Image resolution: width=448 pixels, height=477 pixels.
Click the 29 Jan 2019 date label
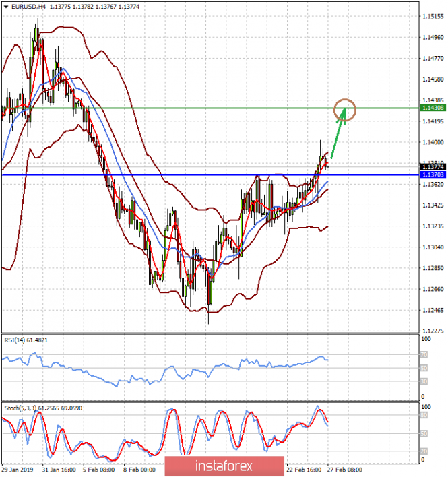(x=18, y=469)
